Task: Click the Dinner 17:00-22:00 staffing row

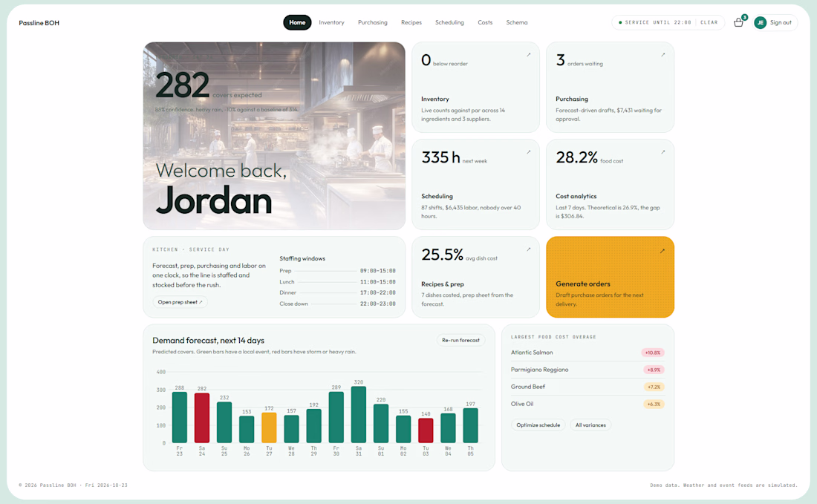Action: pos(338,292)
